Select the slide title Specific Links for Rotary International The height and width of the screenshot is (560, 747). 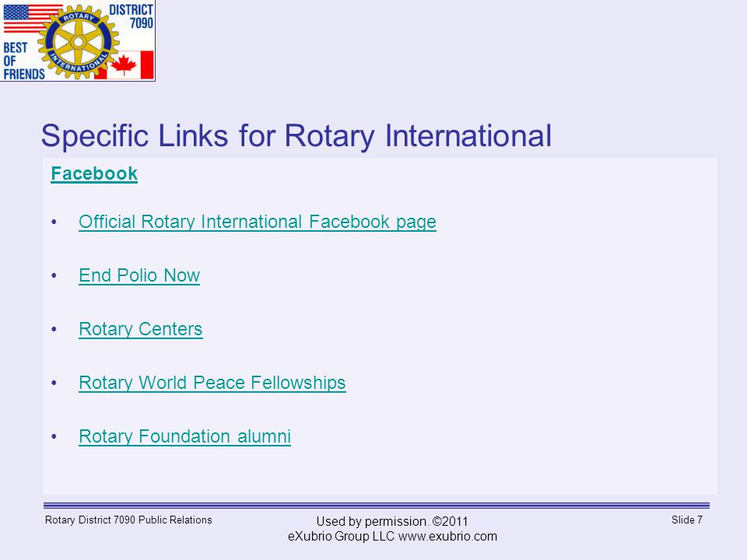(296, 135)
